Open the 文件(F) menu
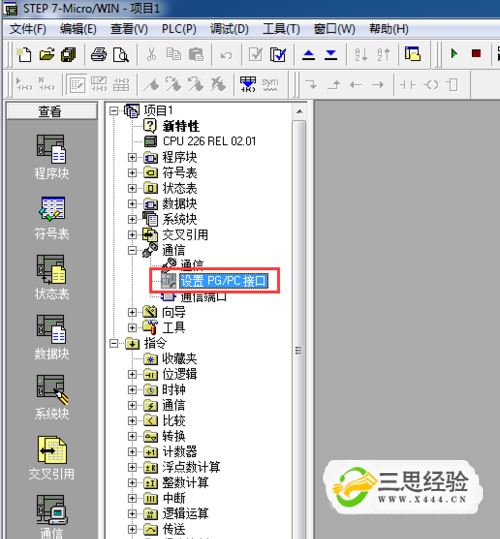Viewport: 500px width, 539px height. click(27, 29)
